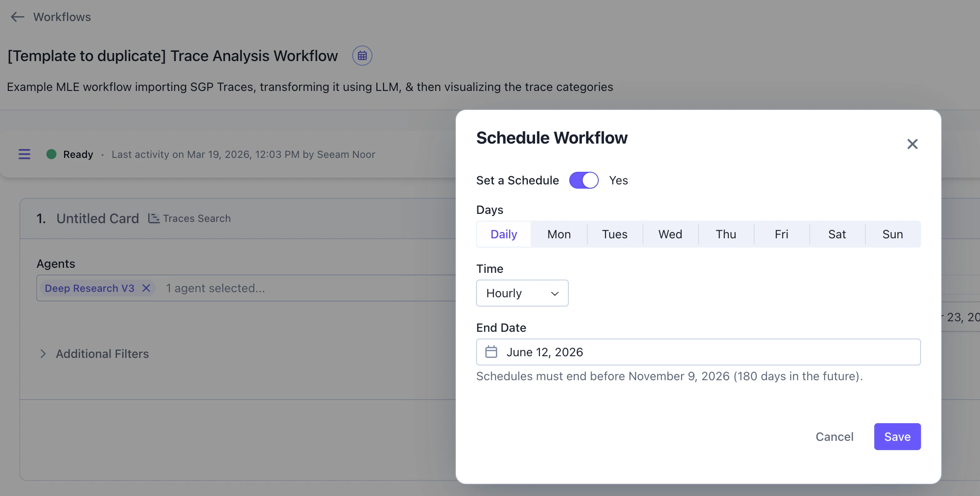Image resolution: width=980 pixels, height=496 pixels.
Task: Select Tues in Days
Action: click(615, 234)
